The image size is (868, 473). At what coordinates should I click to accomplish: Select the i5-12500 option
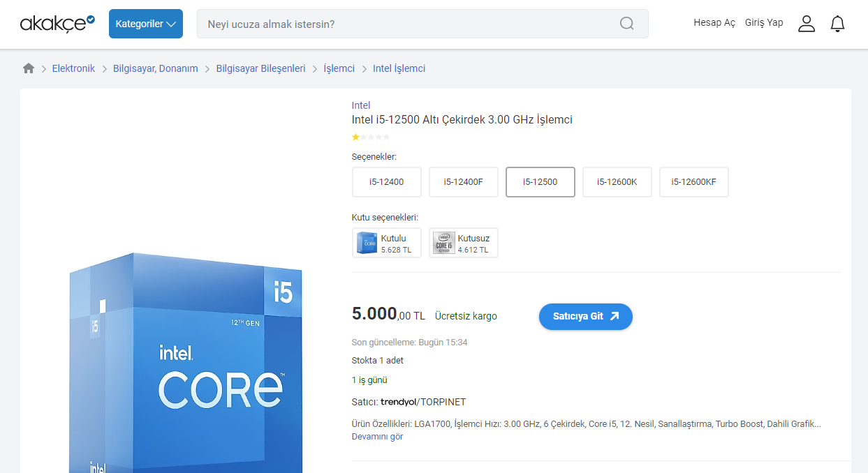point(540,182)
